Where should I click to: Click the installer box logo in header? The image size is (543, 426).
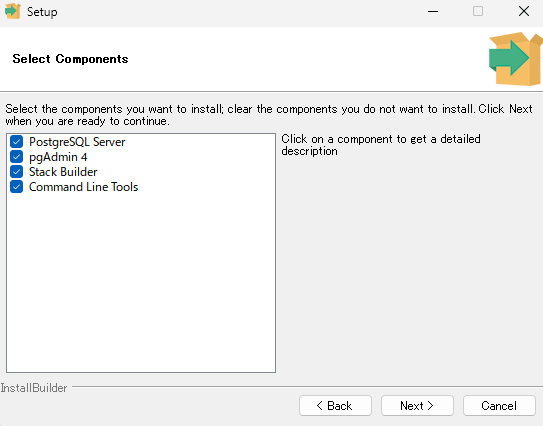pyautogui.click(x=515, y=59)
